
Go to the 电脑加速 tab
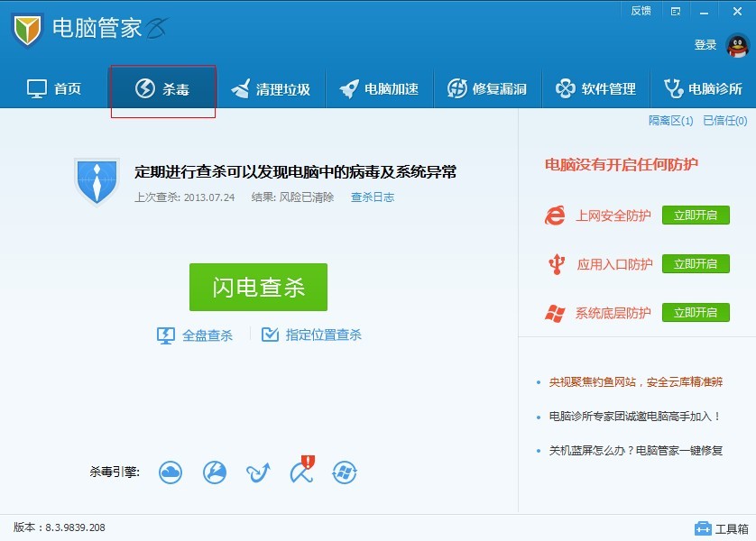379,88
